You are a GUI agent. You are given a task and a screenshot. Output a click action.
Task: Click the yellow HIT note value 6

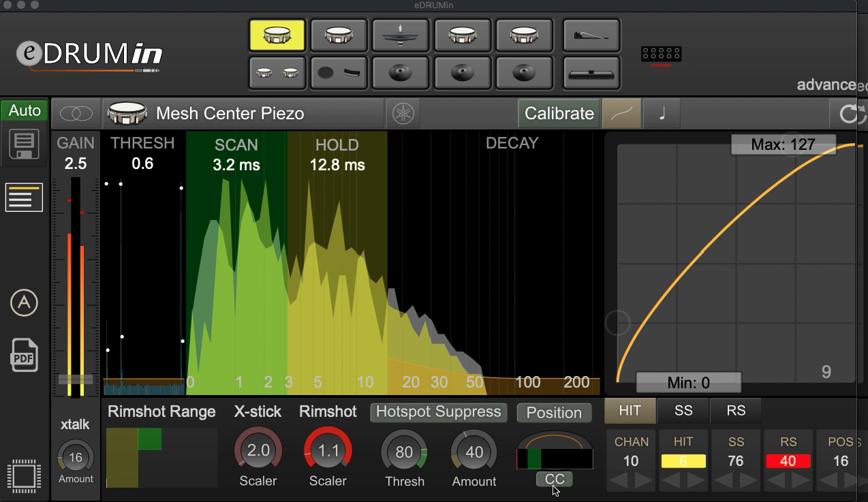point(683,461)
